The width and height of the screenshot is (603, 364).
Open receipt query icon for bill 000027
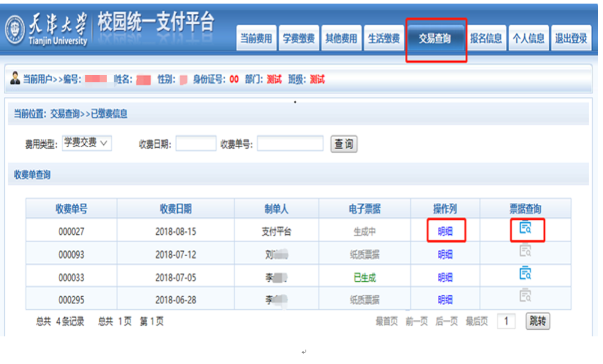pyautogui.click(x=526, y=228)
